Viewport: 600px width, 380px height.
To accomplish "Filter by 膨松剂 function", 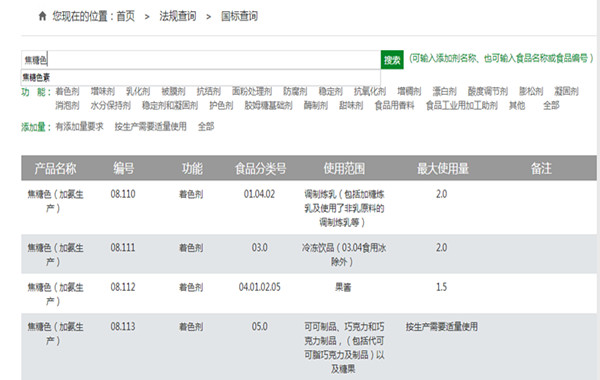I will 531,91.
